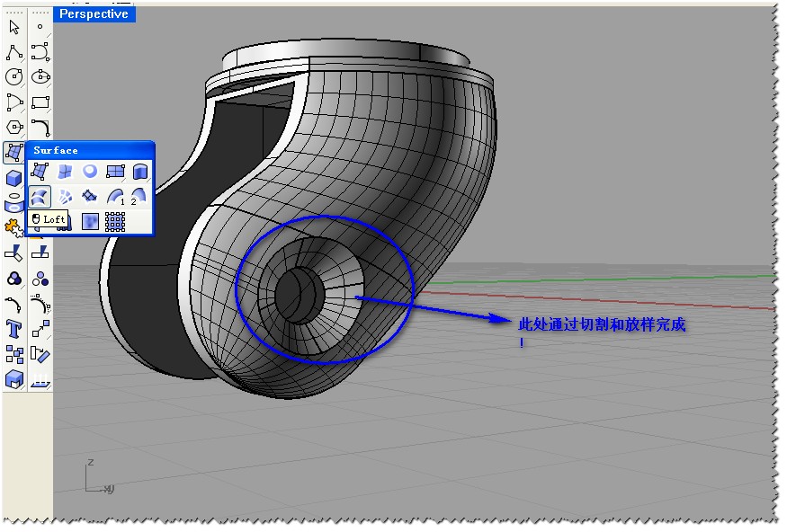Click the Perspective viewport title
Image resolution: width=787 pixels, height=532 pixels.
94,14
